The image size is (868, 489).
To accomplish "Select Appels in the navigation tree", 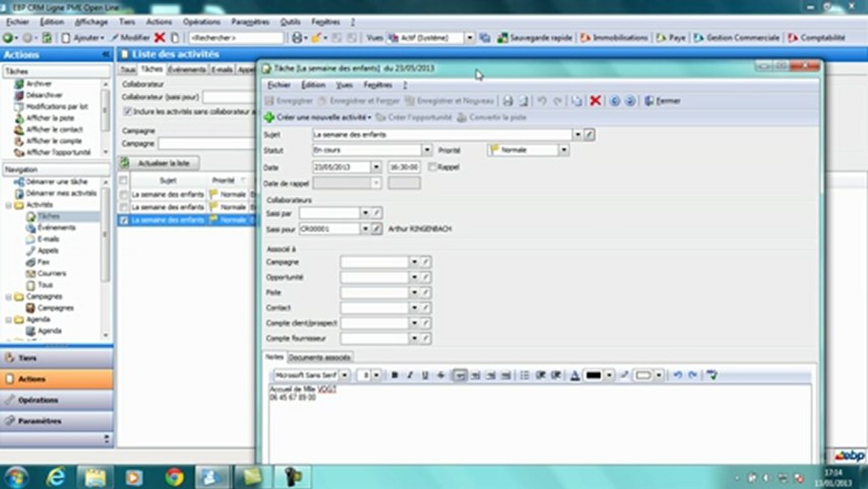I will click(48, 251).
